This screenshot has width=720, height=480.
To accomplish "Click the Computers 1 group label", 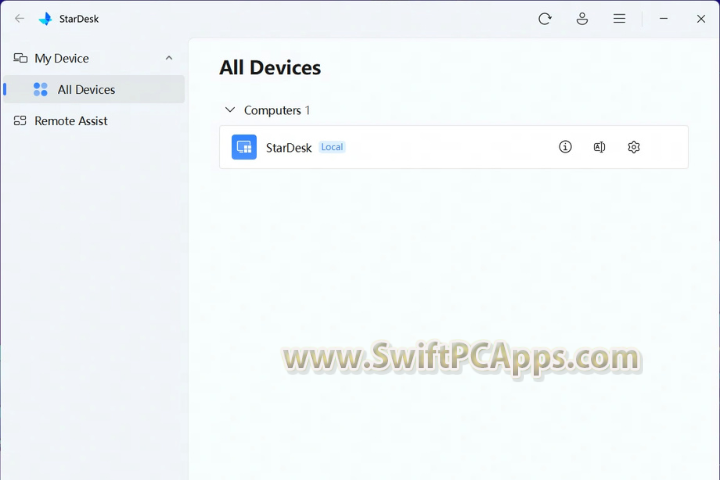I will 277,110.
